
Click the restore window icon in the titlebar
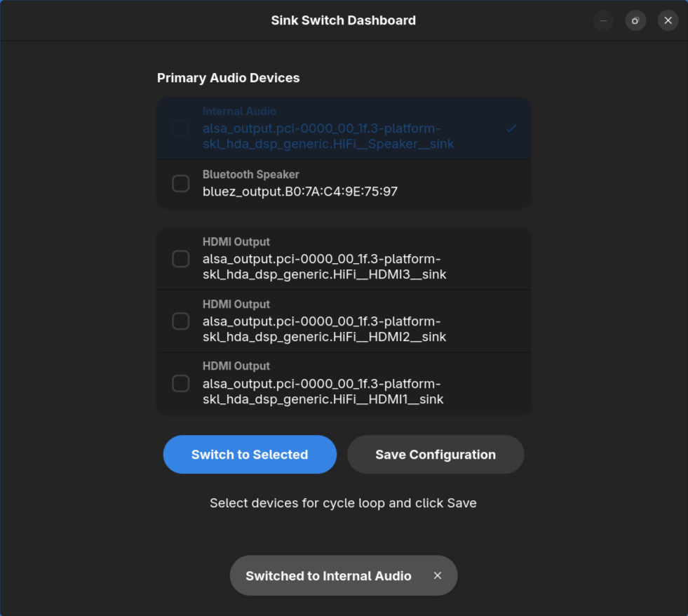(x=635, y=20)
